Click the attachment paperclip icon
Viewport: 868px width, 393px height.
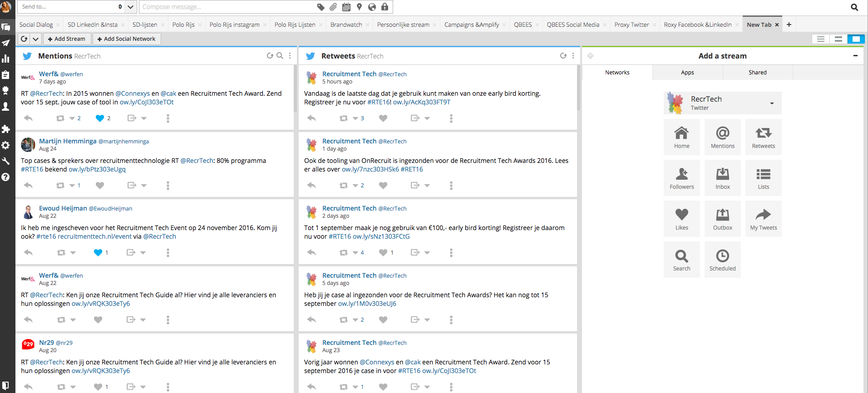click(333, 7)
